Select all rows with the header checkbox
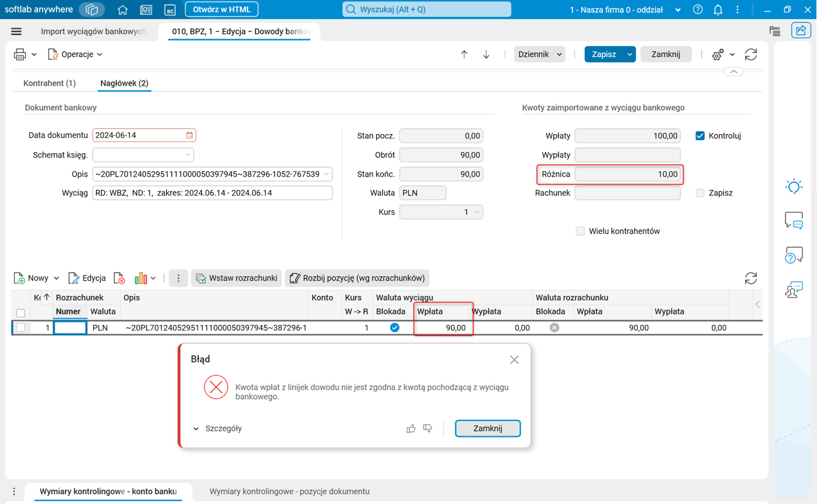The width and height of the screenshot is (817, 504). (x=20, y=313)
